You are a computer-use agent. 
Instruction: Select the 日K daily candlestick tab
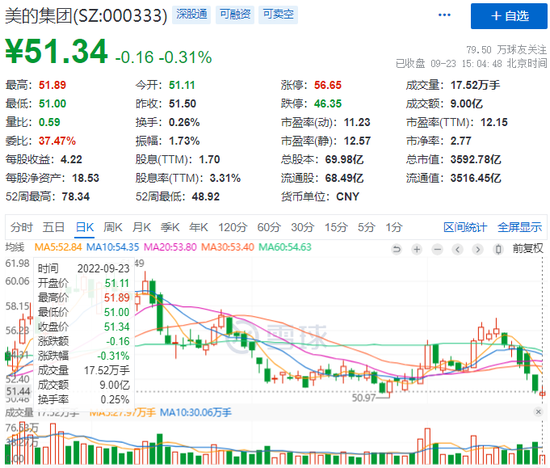tap(85, 227)
